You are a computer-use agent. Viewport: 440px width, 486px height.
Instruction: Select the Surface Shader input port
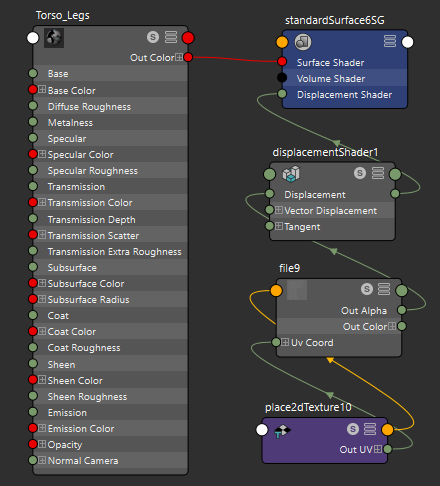[282, 62]
